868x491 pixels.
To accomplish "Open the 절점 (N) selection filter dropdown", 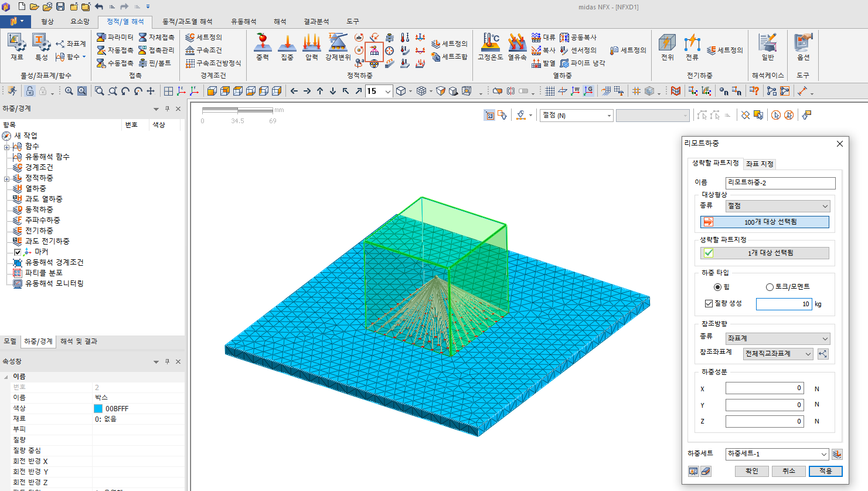I will coord(576,116).
